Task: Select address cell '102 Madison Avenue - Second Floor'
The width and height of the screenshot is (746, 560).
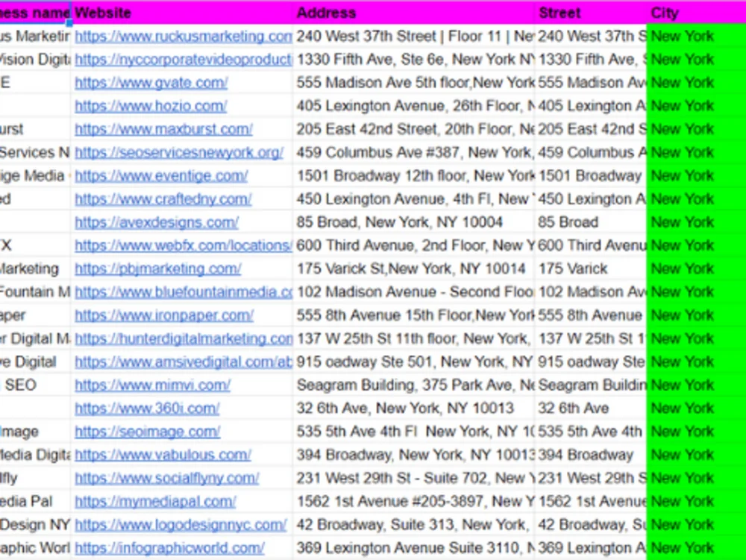Action: (414, 292)
